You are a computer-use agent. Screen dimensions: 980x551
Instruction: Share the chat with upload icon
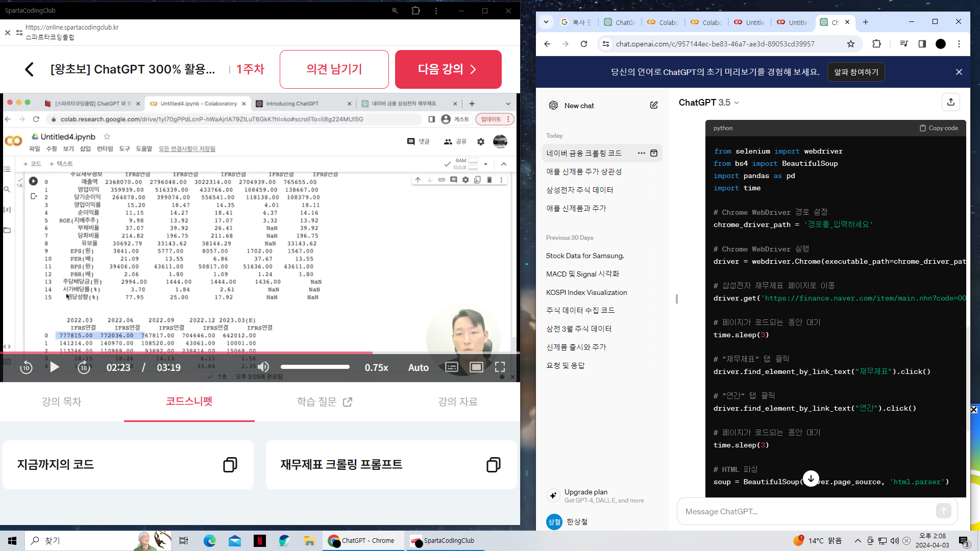950,102
